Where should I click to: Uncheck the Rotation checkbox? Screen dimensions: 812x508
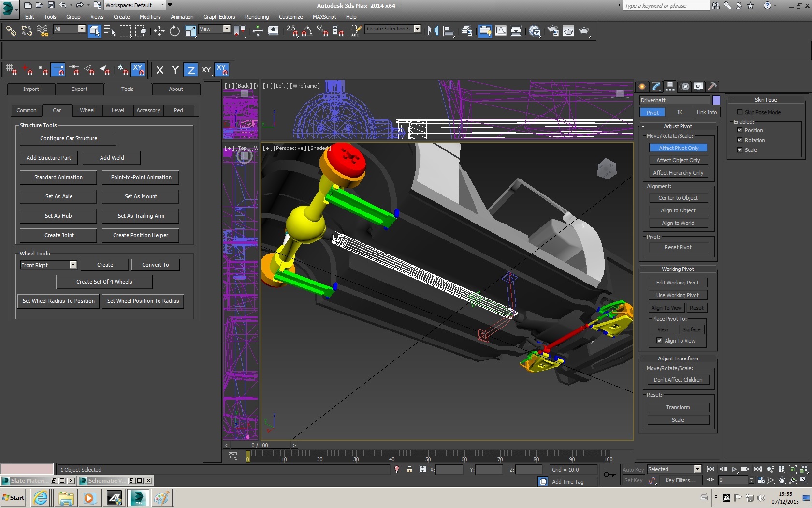coord(739,140)
